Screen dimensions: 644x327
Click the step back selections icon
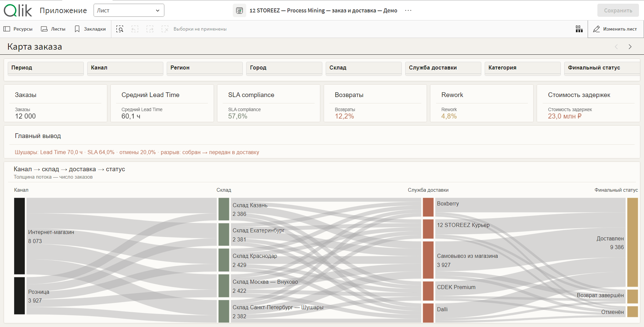pyautogui.click(x=135, y=29)
